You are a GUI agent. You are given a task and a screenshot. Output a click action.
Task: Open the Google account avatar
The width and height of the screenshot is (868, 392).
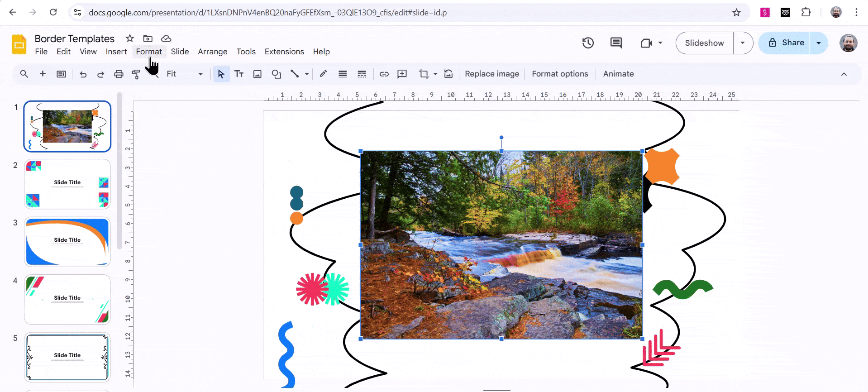(x=848, y=43)
